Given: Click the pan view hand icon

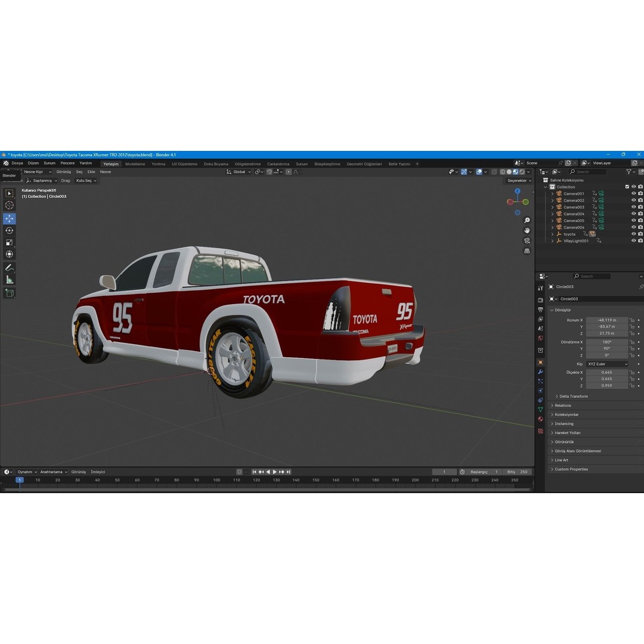Looking at the screenshot, I should point(527,230).
